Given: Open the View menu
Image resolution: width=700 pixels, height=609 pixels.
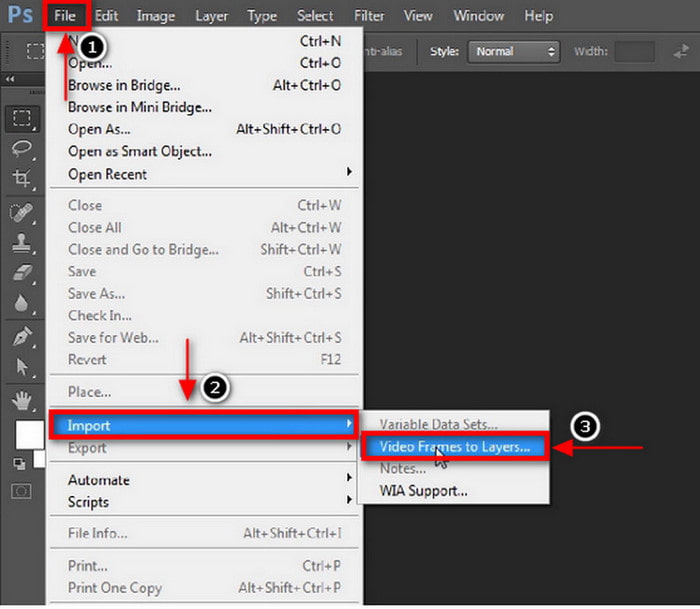Looking at the screenshot, I should (x=418, y=16).
